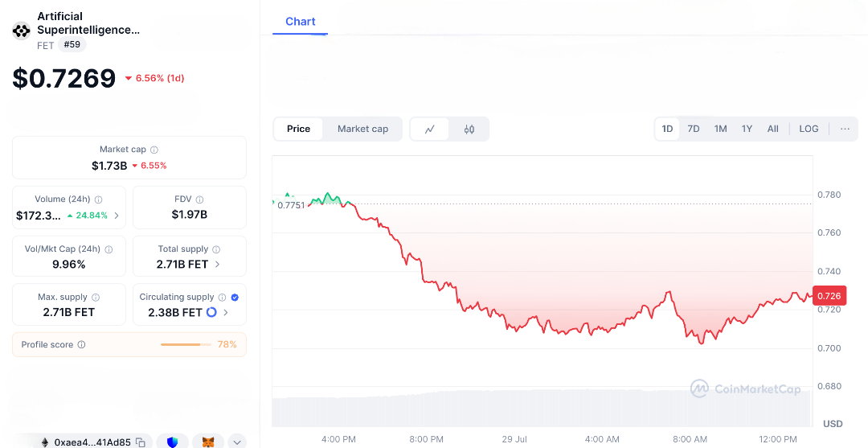The image size is (868, 448).
Task: Click the blue shield security icon
Action: 172,442
